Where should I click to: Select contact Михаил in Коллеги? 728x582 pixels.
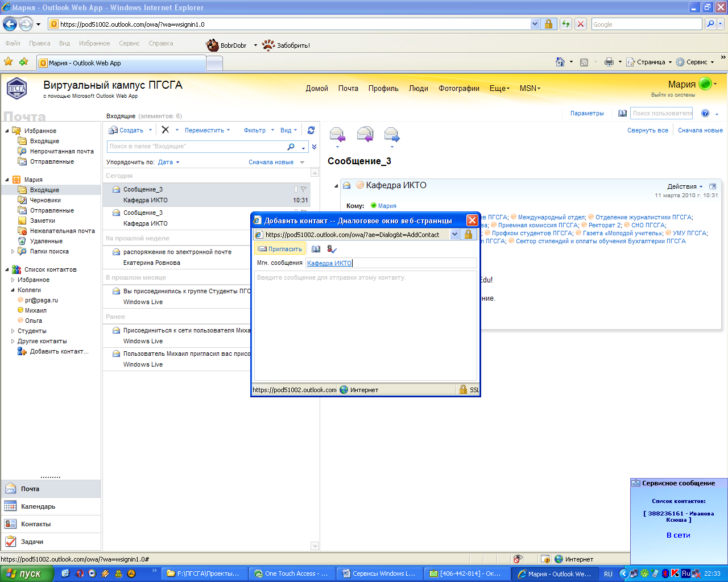tap(36, 310)
